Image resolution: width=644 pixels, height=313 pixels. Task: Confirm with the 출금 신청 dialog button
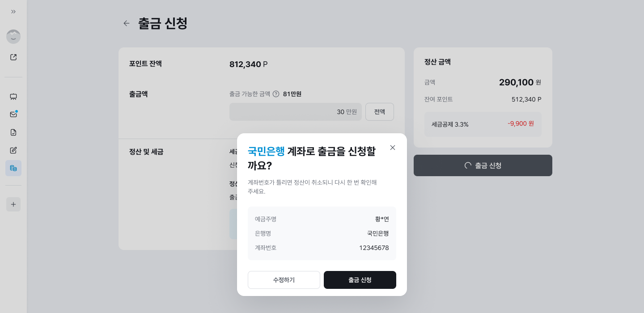point(360,280)
